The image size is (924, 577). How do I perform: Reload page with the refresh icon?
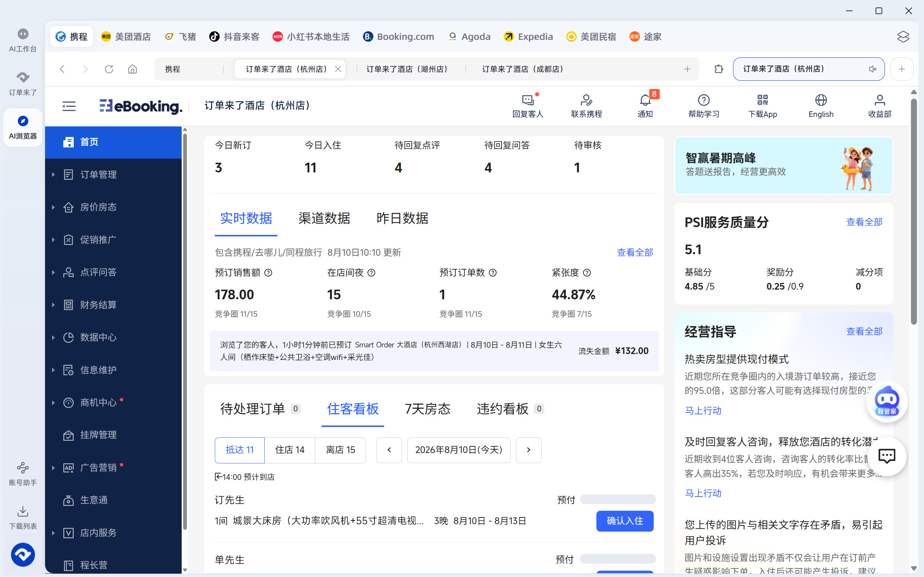(109, 69)
